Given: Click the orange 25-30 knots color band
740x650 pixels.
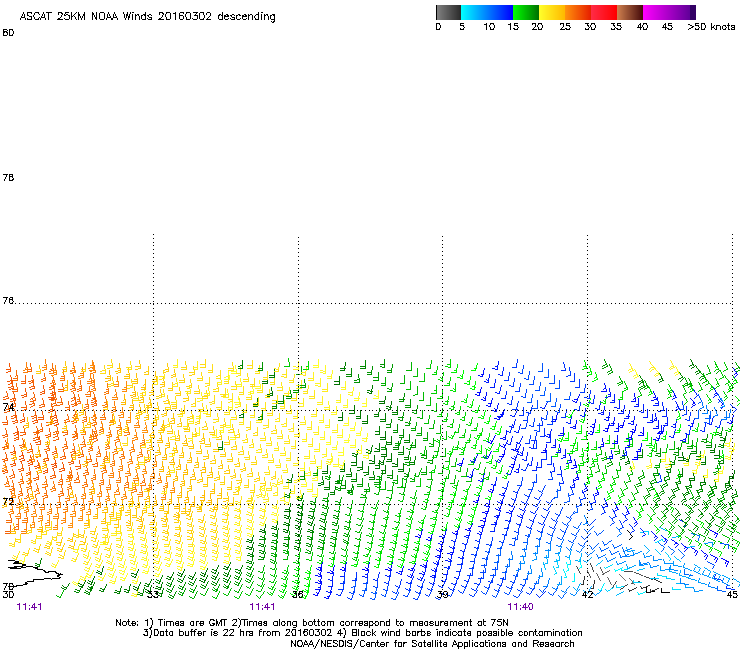Looking at the screenshot, I should tap(578, 12).
